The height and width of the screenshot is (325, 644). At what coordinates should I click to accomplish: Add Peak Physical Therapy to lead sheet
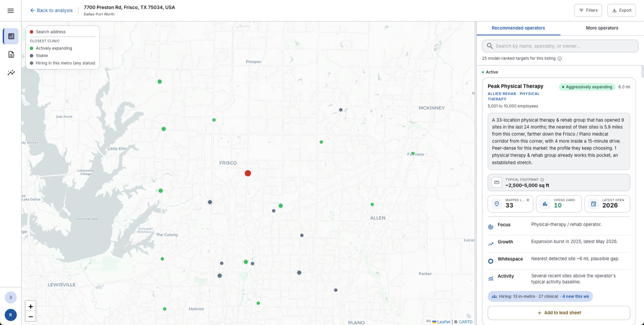coord(558,313)
